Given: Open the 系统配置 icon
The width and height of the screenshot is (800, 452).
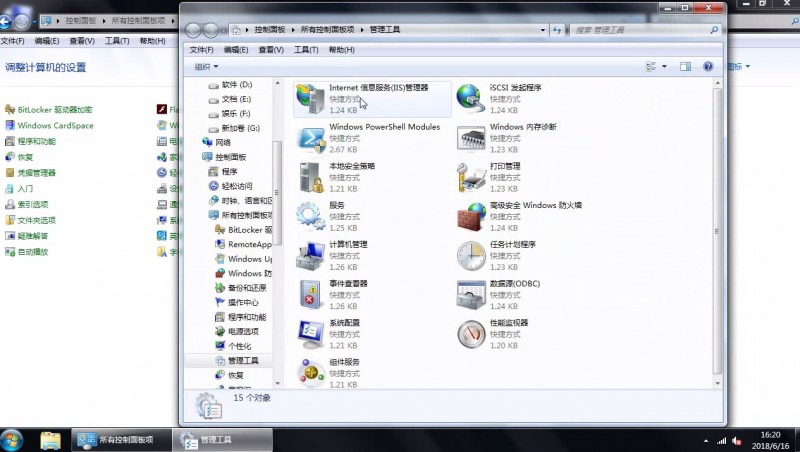Looking at the screenshot, I should pos(310,335).
